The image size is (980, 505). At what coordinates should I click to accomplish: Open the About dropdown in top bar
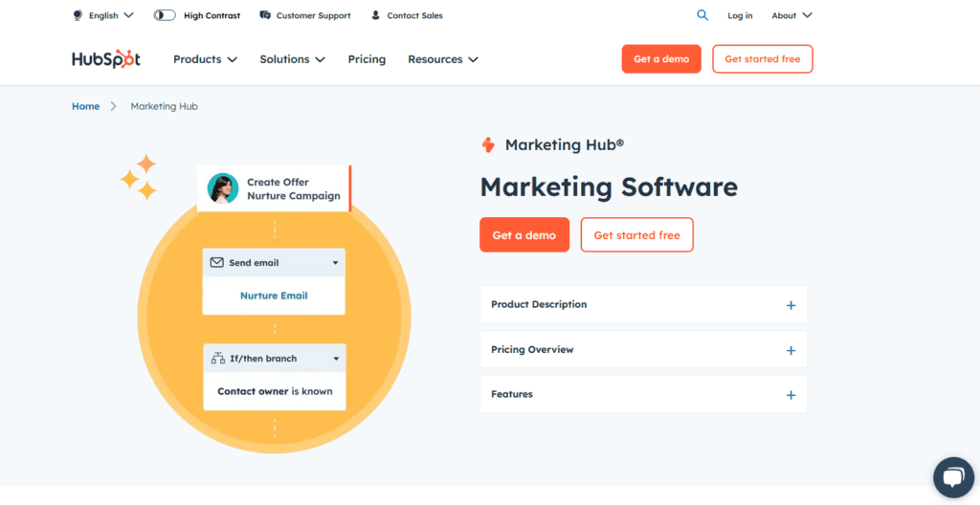[x=791, y=15]
